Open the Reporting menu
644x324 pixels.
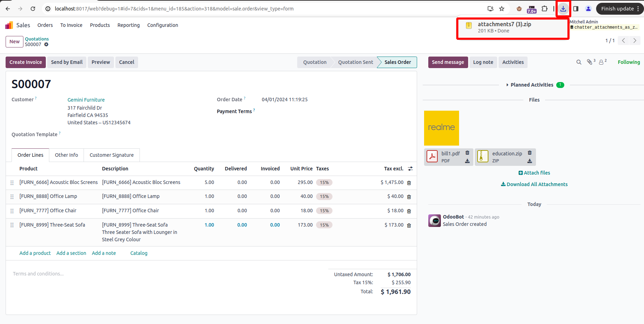[x=128, y=25]
